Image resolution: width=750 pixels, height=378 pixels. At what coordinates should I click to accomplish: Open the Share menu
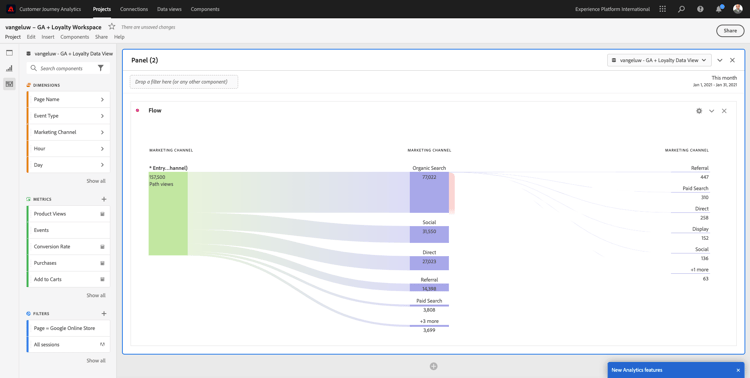(x=101, y=37)
